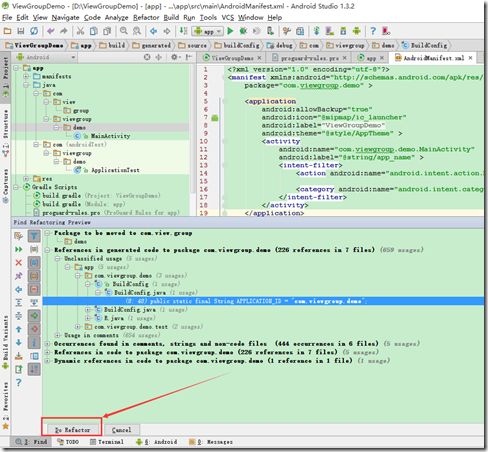Viewport: 488px width, 452px height.
Task: Click Scroll from Source icon in Project panel
Action: [147, 57]
